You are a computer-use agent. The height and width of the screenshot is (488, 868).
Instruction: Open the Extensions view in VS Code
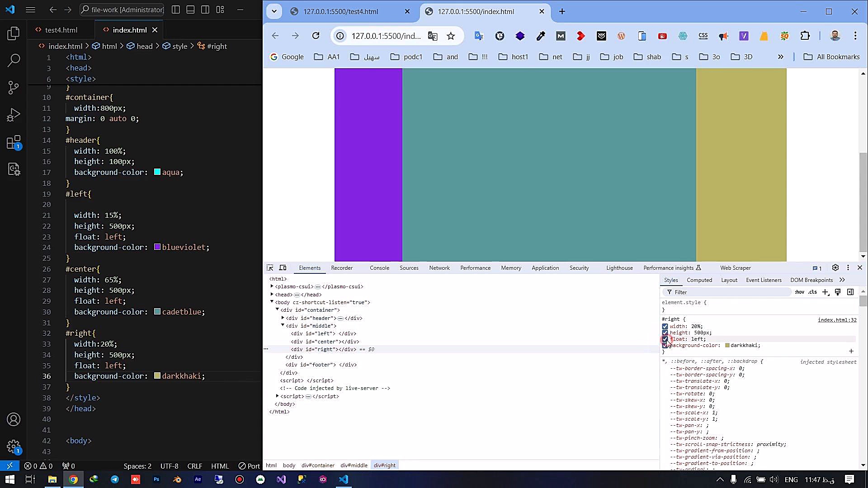point(14,142)
